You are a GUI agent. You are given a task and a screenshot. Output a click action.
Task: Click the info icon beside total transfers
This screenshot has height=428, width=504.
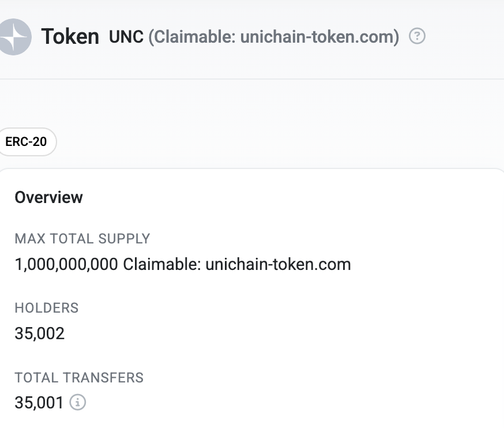click(77, 402)
